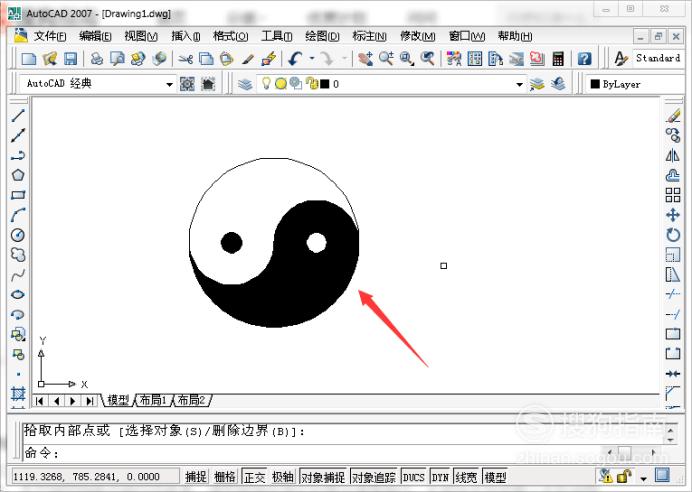This screenshot has height=492, width=692.
Task: Click the Copy Object tool
Action: point(673,135)
